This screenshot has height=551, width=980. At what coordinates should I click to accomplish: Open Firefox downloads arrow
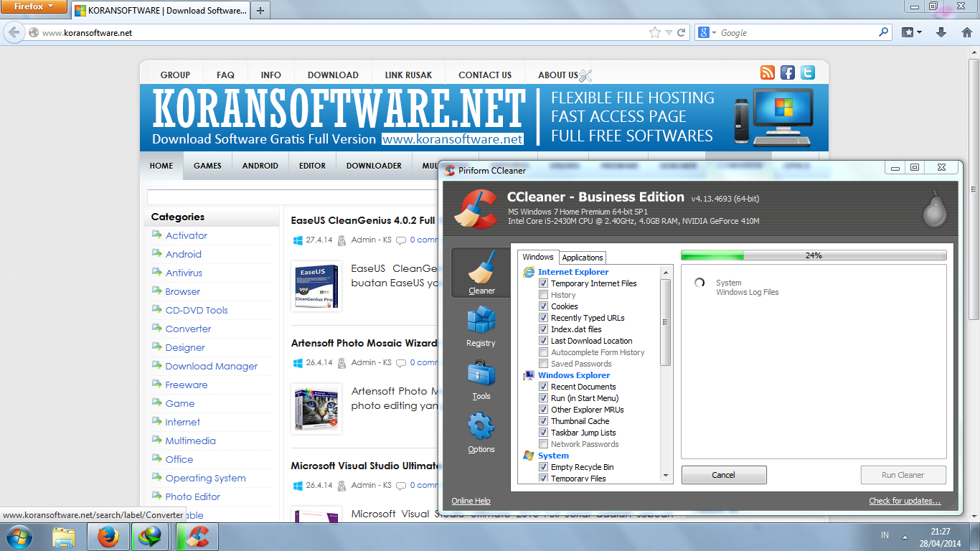[942, 32]
